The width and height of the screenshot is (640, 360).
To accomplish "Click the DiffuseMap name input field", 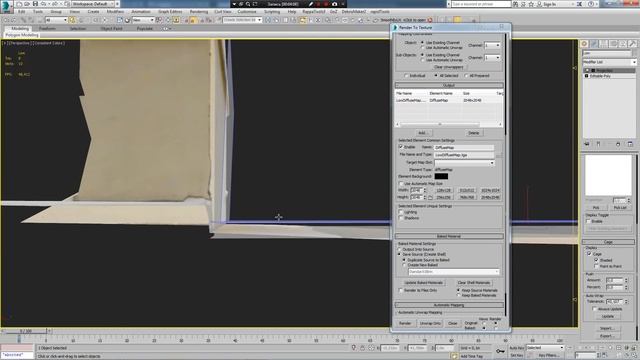I will tap(464, 147).
